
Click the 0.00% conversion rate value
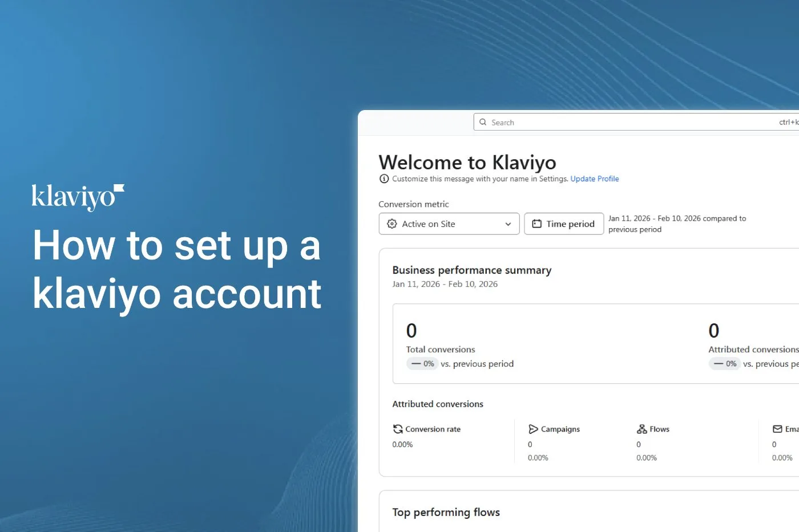(x=402, y=445)
